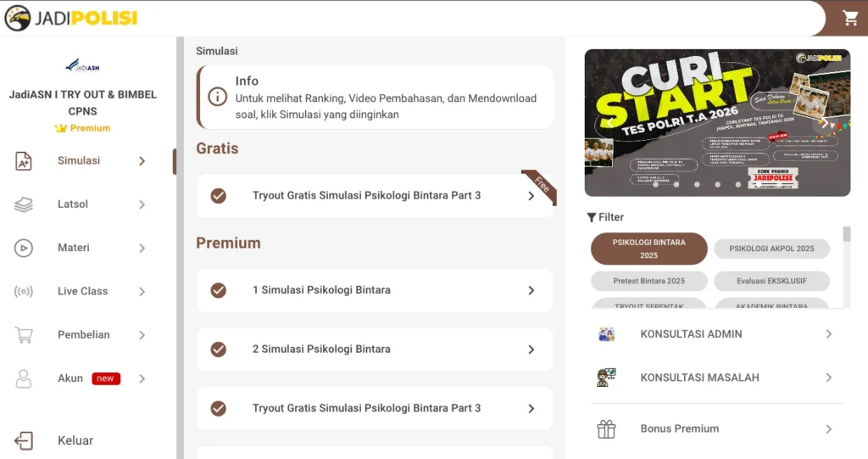Image resolution: width=868 pixels, height=459 pixels.
Task: Toggle checkmark on free Tryout Gratis Part 3
Action: click(x=218, y=196)
